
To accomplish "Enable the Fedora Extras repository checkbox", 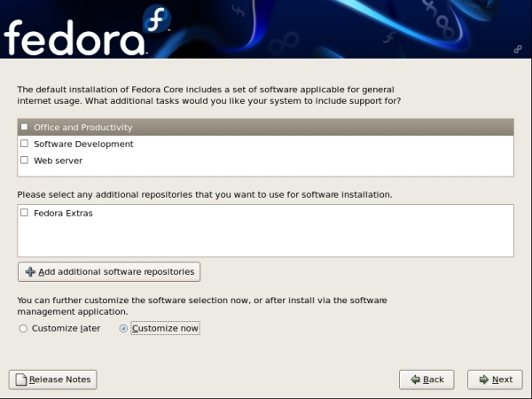I will coord(24,213).
